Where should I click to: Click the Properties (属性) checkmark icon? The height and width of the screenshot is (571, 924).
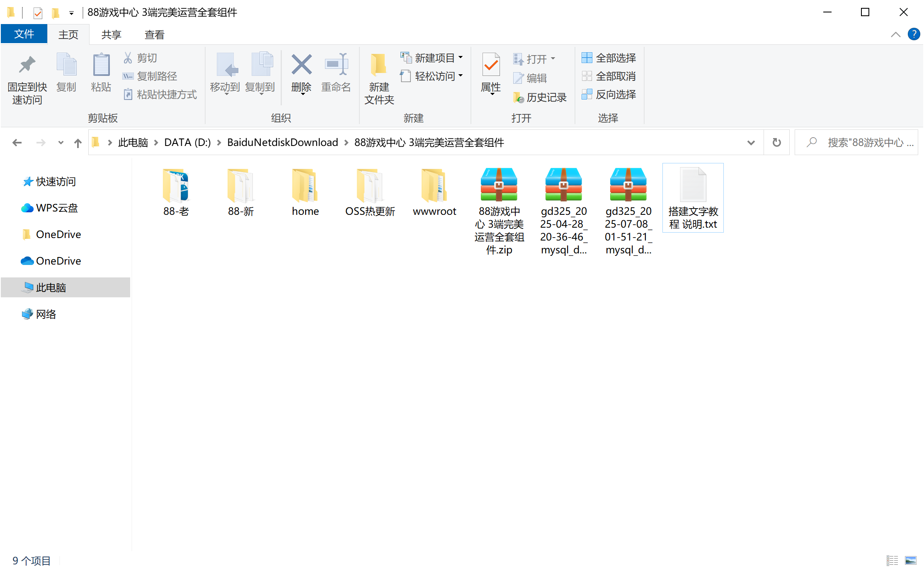point(491,65)
